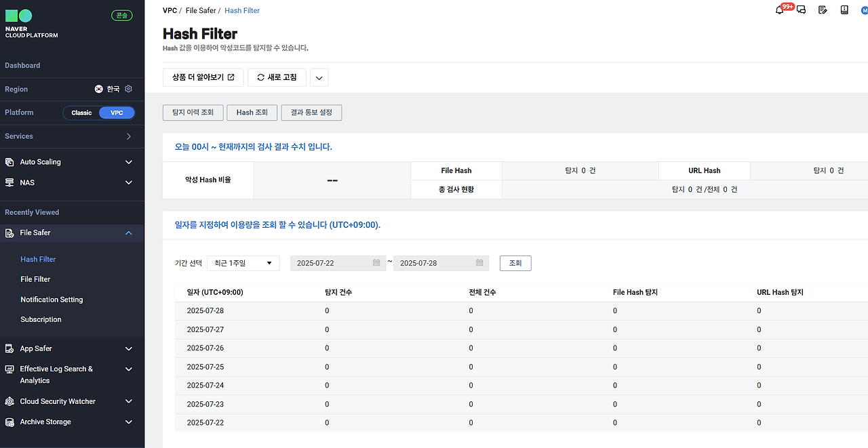Click the 2025-07-22 table row date
The height and width of the screenshot is (448, 868).
pos(205,423)
